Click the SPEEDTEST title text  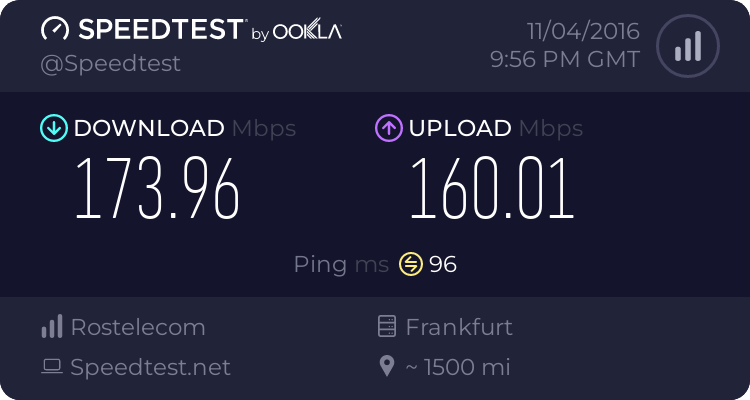tap(158, 30)
